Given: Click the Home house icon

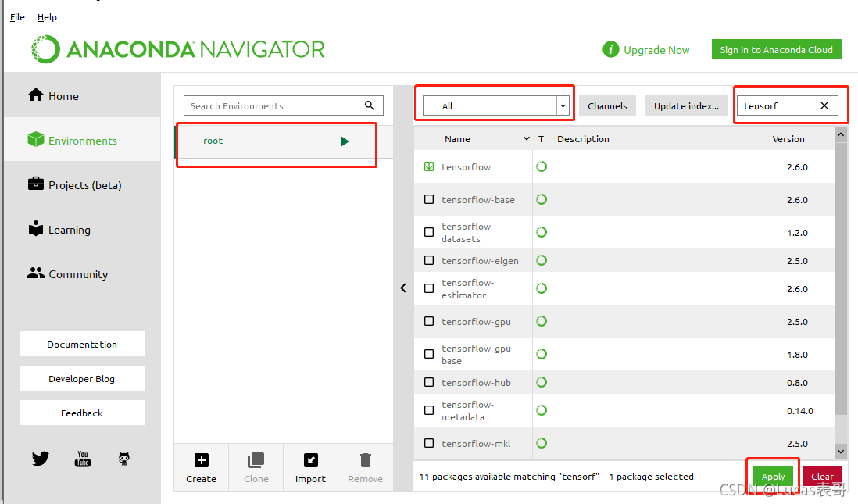Looking at the screenshot, I should click(36, 95).
